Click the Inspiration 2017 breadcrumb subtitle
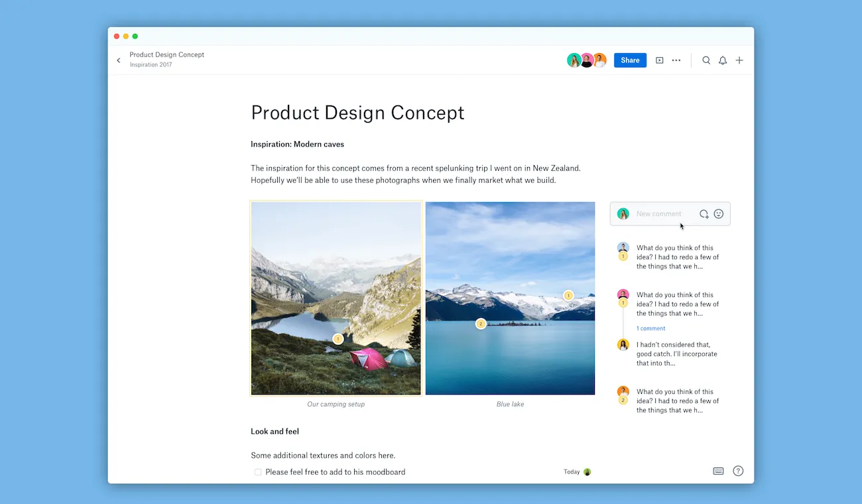The image size is (862, 504). click(x=151, y=64)
